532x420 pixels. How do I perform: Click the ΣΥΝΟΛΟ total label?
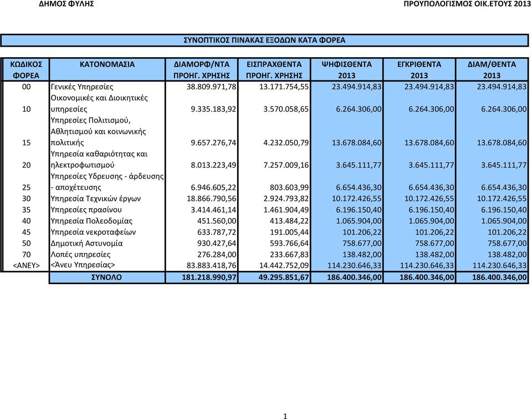click(x=106, y=277)
